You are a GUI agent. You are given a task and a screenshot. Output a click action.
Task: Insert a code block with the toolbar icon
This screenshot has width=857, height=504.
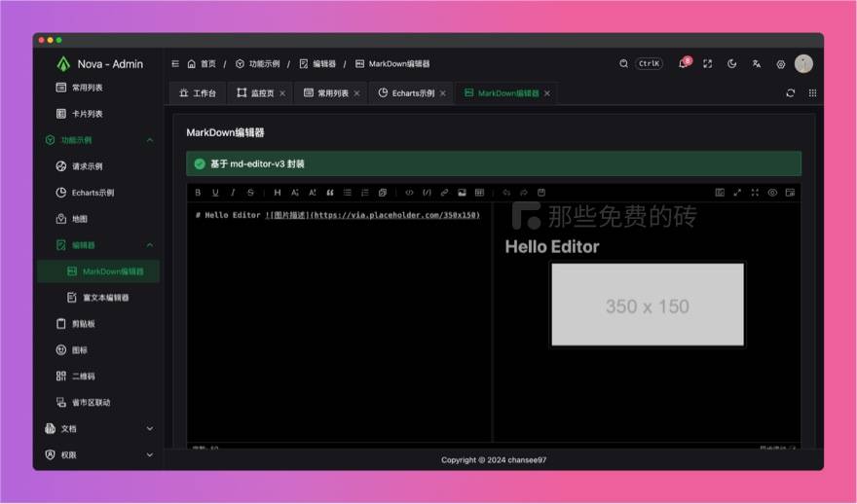427,193
